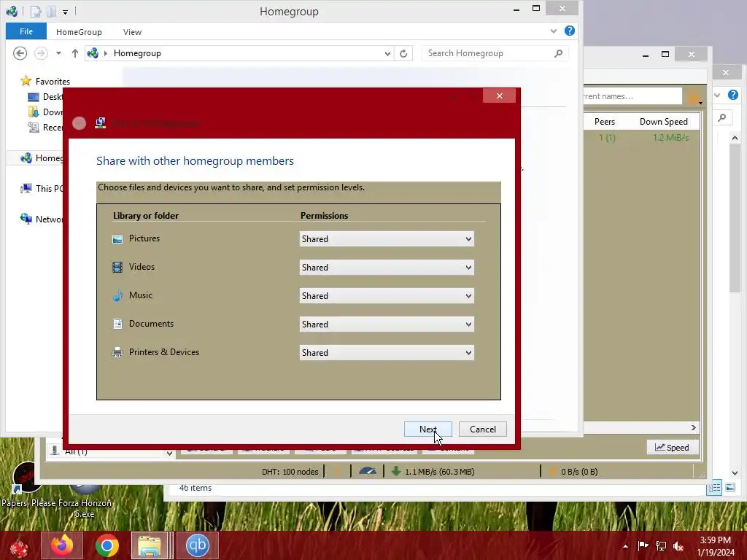Click the Start button ornament icon

pos(19,545)
